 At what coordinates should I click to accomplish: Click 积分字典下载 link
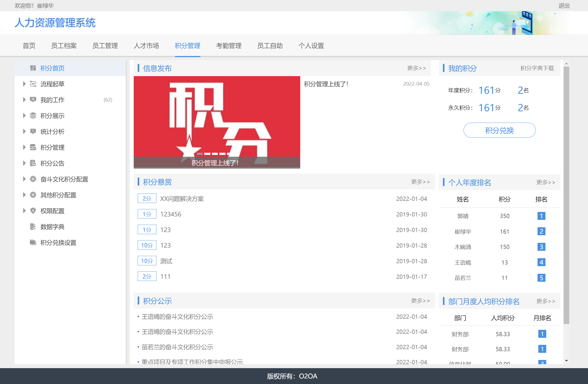click(537, 68)
